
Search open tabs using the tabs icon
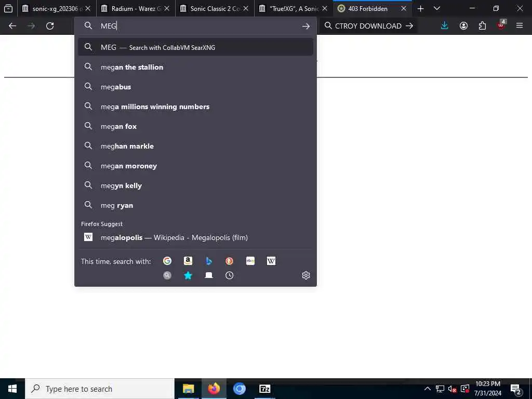(209, 275)
